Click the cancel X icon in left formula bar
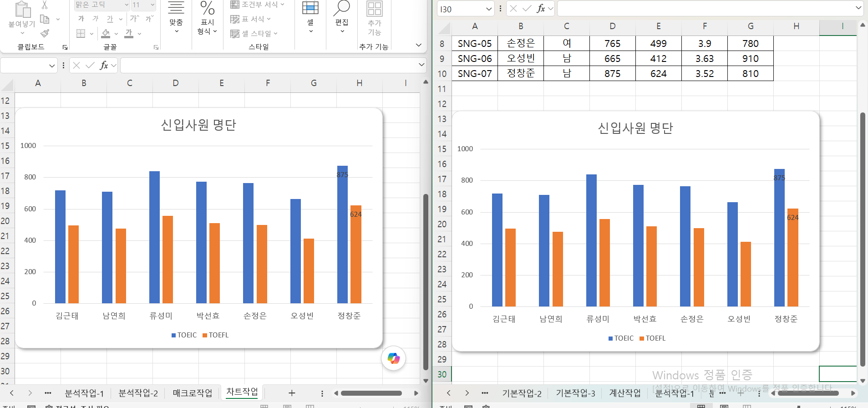Screen dimensions: 868x408 tap(76, 66)
